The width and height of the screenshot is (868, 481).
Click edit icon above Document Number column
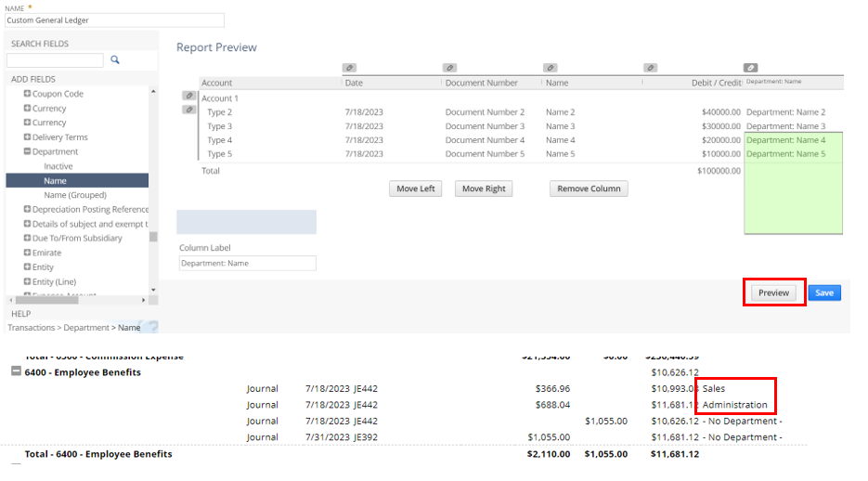449,68
